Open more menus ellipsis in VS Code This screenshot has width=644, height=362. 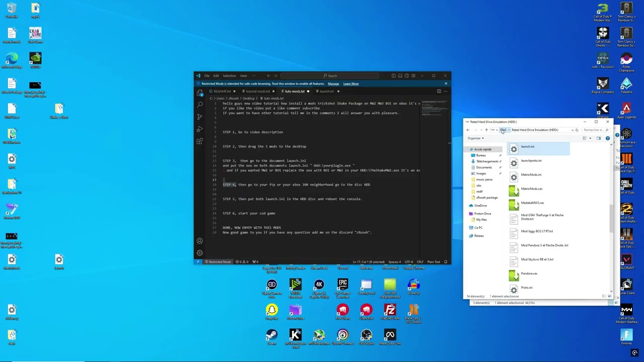pyautogui.click(x=254, y=76)
